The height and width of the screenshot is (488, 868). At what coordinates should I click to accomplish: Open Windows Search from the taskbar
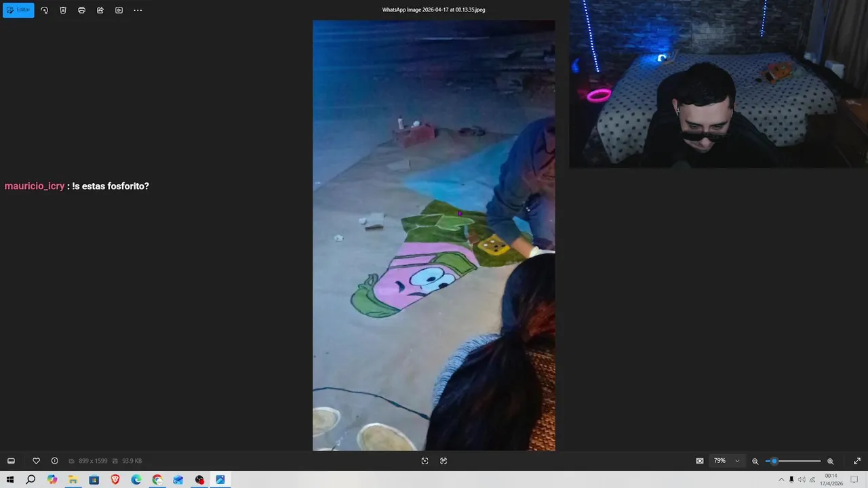(x=31, y=480)
